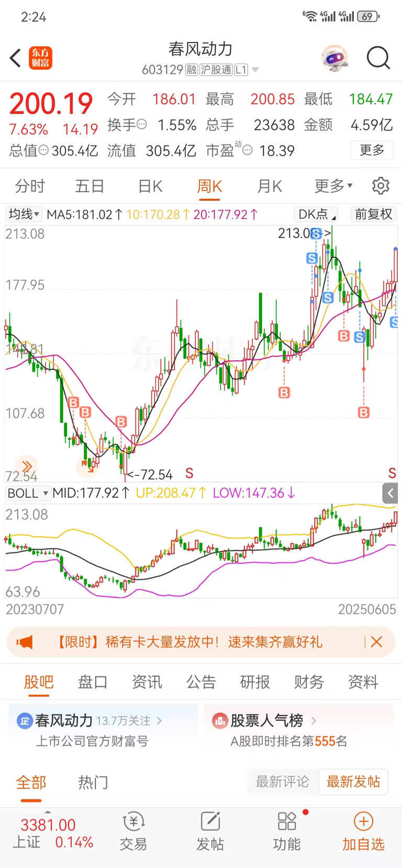This screenshot has width=402, height=868.
Task: Open 春风动力 official account card
Action: pyautogui.click(x=103, y=730)
